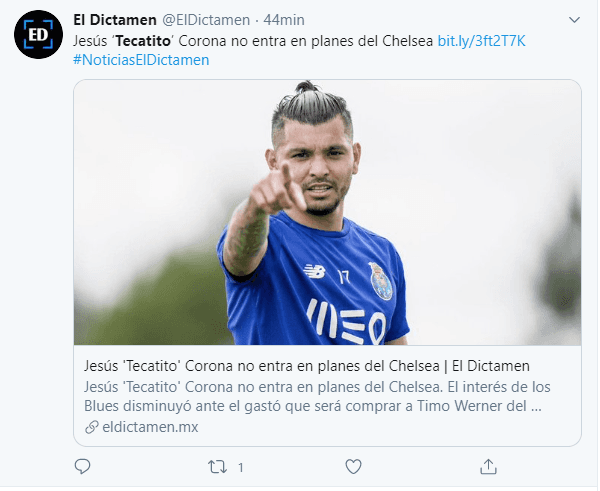The width and height of the screenshot is (600, 491).
Task: Click the card headline ending '| El Dictamen'
Action: tap(307, 366)
